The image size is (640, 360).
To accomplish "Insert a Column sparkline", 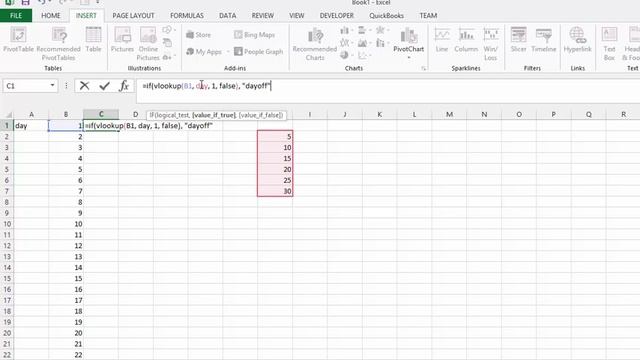I will 466,40.
